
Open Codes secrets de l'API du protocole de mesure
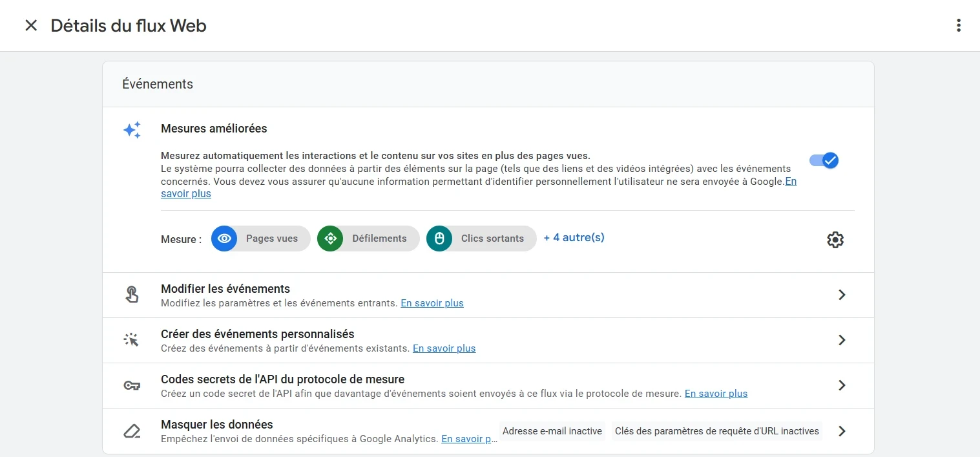(x=841, y=385)
